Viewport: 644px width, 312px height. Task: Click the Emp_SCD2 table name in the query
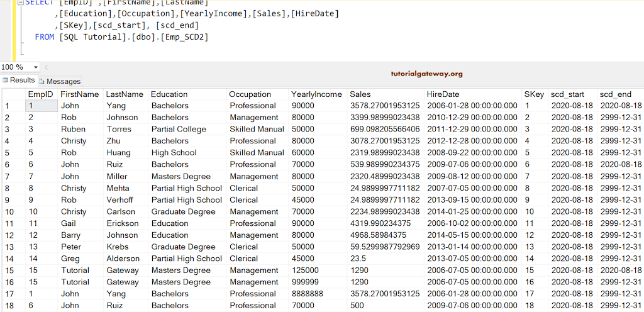point(185,37)
